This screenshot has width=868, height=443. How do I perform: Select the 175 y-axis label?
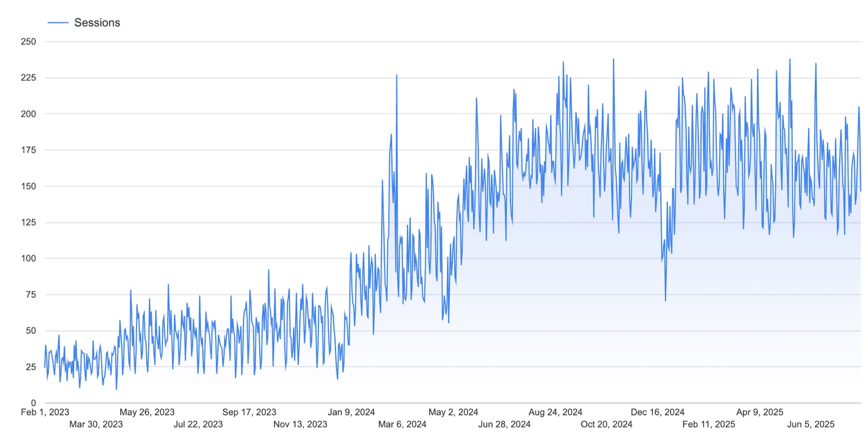tap(28, 150)
